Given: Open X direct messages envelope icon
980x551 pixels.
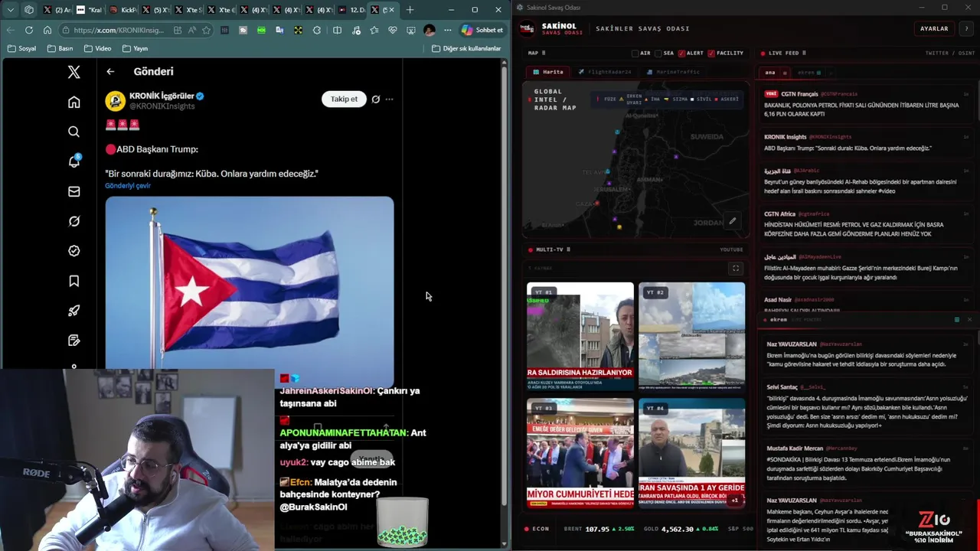Looking at the screenshot, I should coord(73,191).
